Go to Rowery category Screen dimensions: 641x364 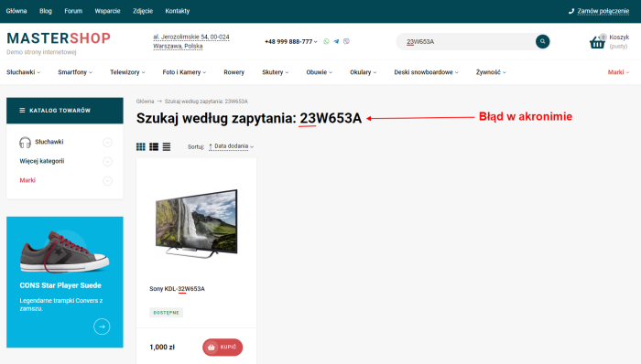tap(234, 72)
